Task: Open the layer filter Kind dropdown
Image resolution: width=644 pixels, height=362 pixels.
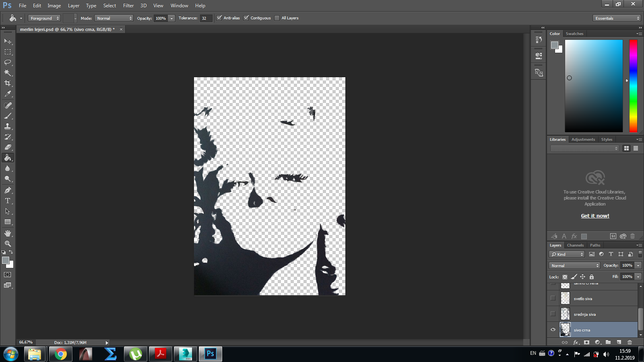Action: point(566,254)
